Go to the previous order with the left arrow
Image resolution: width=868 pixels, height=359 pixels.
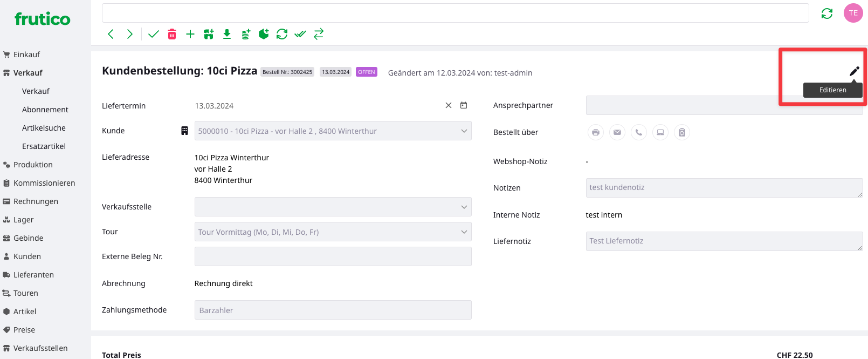coord(111,35)
